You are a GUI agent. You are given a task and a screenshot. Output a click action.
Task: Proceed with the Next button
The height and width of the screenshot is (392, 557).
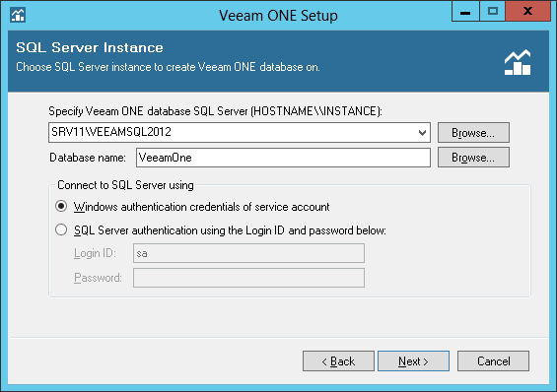(x=413, y=361)
